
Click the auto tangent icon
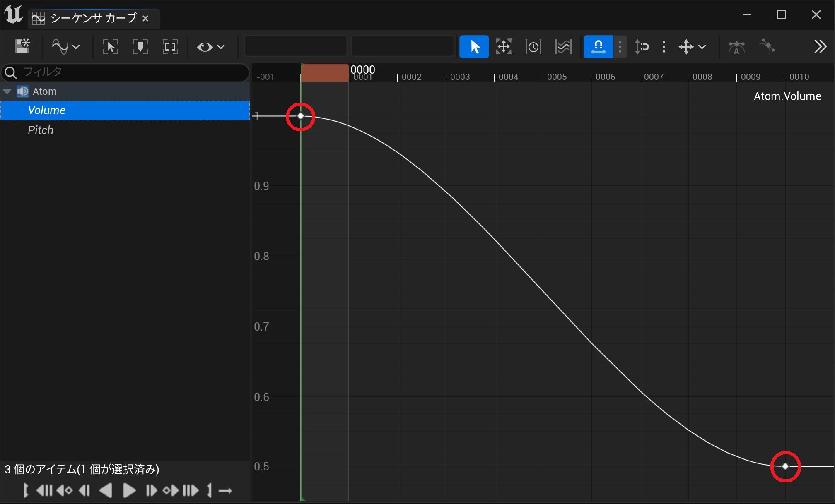[x=736, y=47]
